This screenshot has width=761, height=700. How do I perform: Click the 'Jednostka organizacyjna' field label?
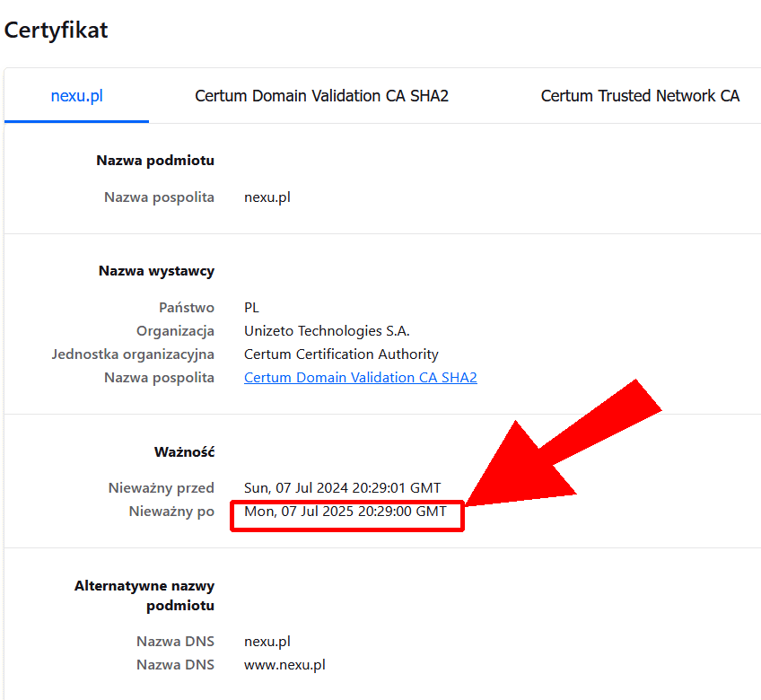133,354
